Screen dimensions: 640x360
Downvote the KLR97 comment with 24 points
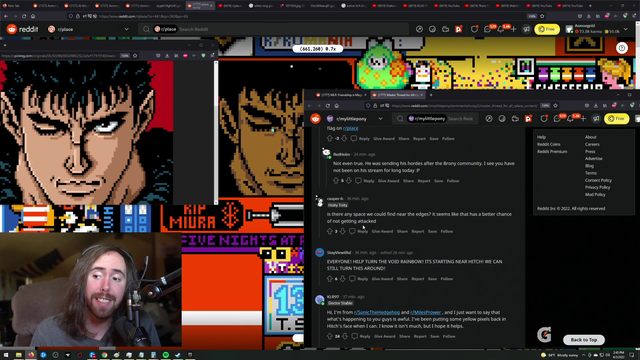point(345,336)
